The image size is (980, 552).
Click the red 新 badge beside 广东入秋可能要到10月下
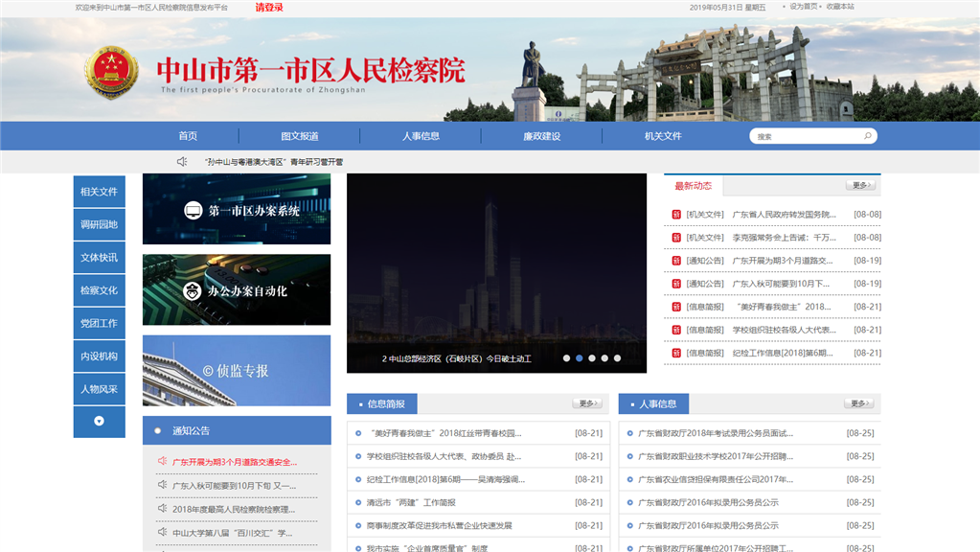[676, 284]
